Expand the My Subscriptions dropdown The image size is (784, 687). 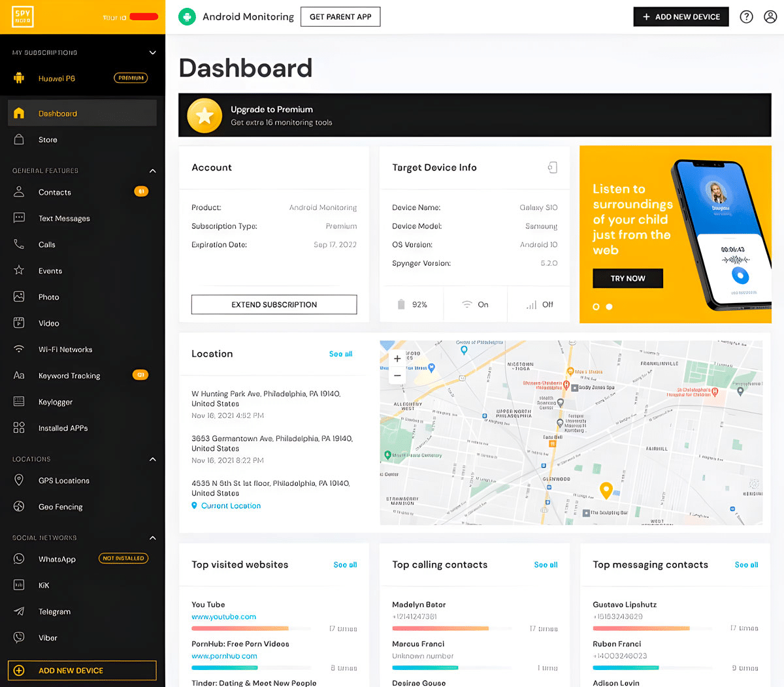coord(152,52)
